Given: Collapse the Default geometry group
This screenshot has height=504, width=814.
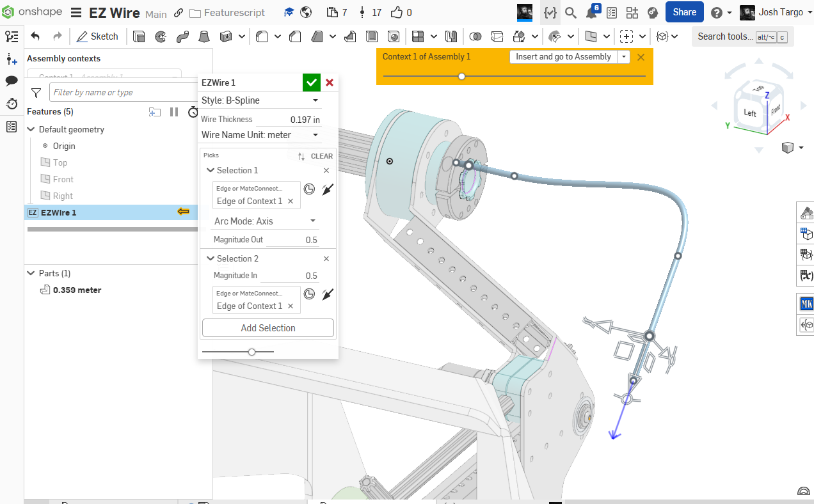Looking at the screenshot, I should click(31, 129).
